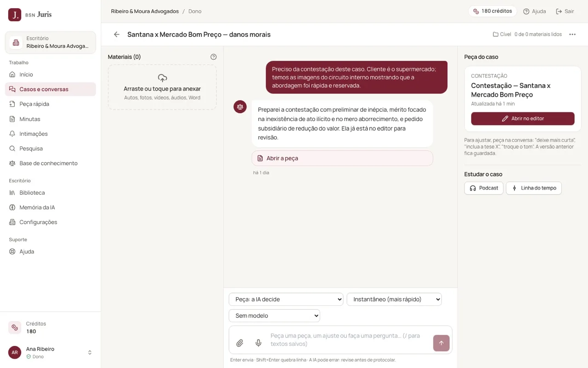
Task: Click the materials upload drop area
Action: pos(162,87)
